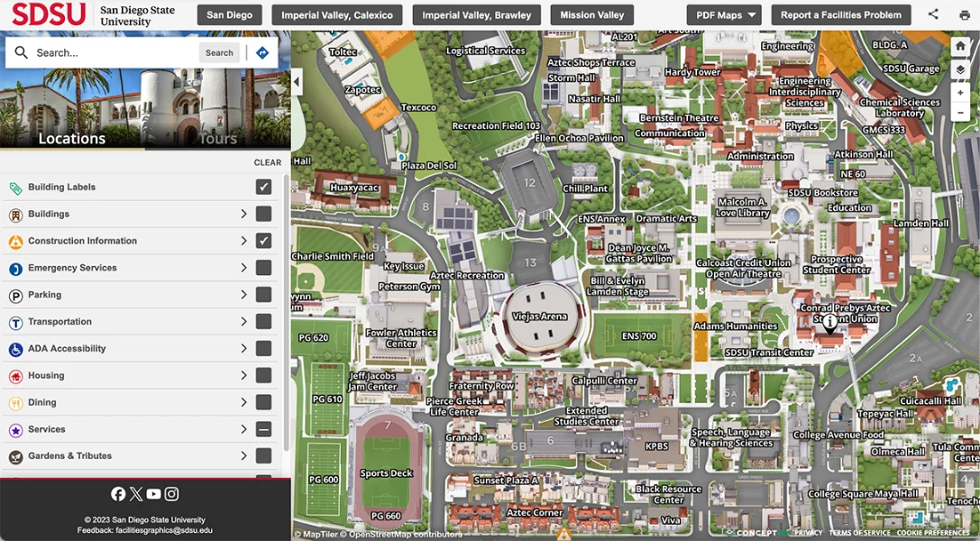The width and height of the screenshot is (980, 541).
Task: Expand the Dining chevron
Action: (x=243, y=401)
